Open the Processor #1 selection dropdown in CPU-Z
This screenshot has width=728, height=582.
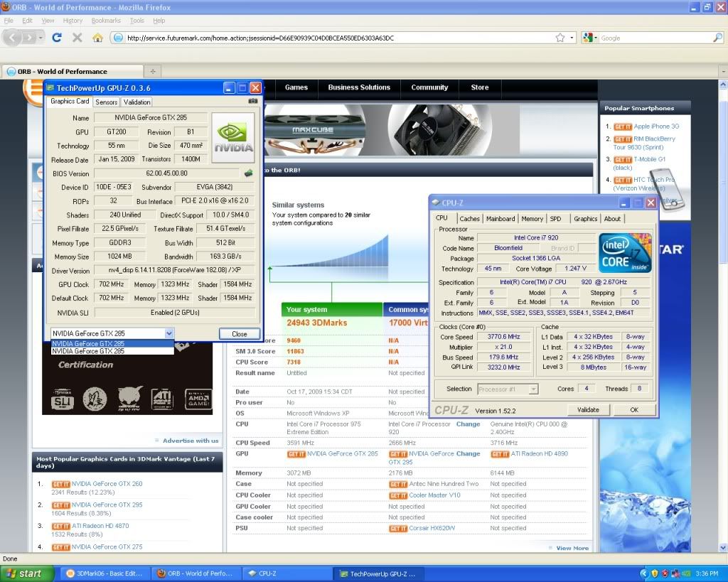tap(533, 389)
